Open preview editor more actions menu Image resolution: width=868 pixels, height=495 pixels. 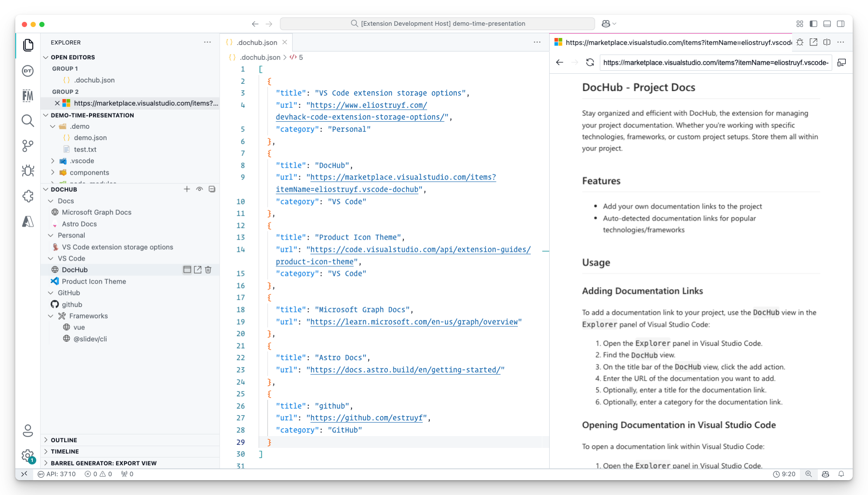840,42
